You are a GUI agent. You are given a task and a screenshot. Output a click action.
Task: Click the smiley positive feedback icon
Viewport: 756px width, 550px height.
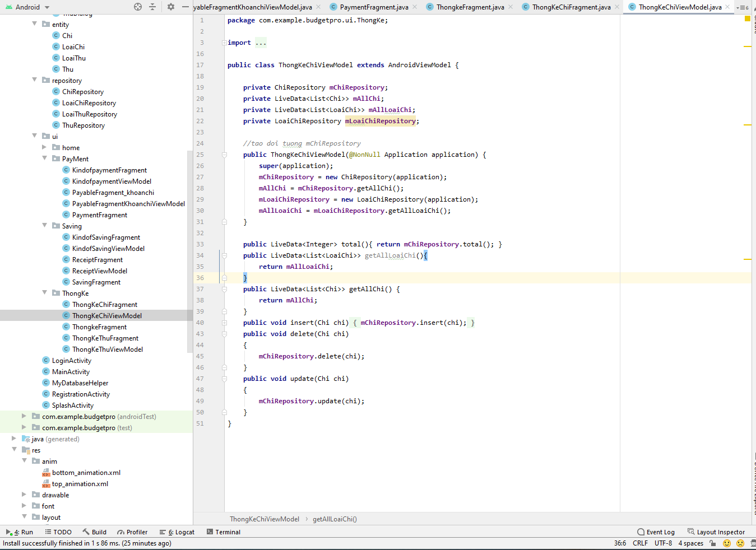click(x=727, y=543)
